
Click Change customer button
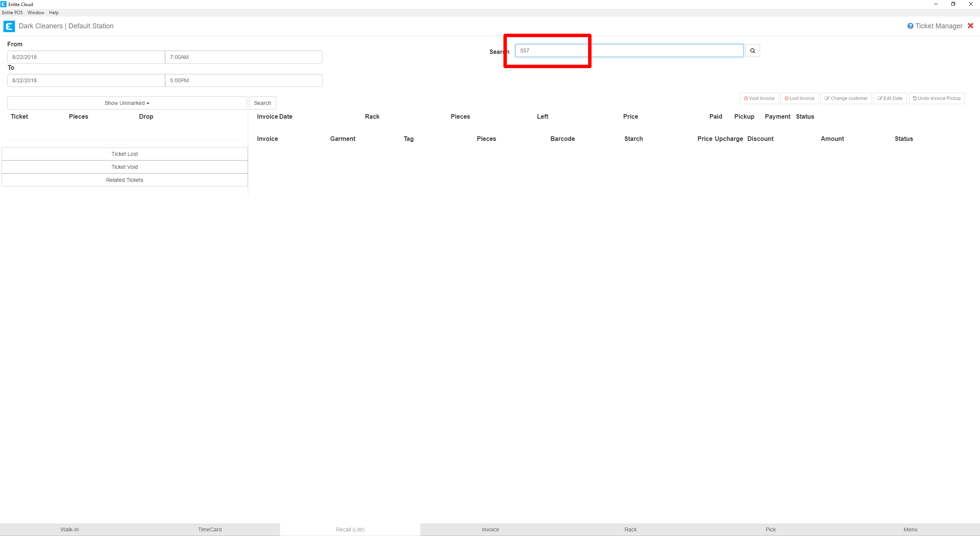(x=846, y=98)
